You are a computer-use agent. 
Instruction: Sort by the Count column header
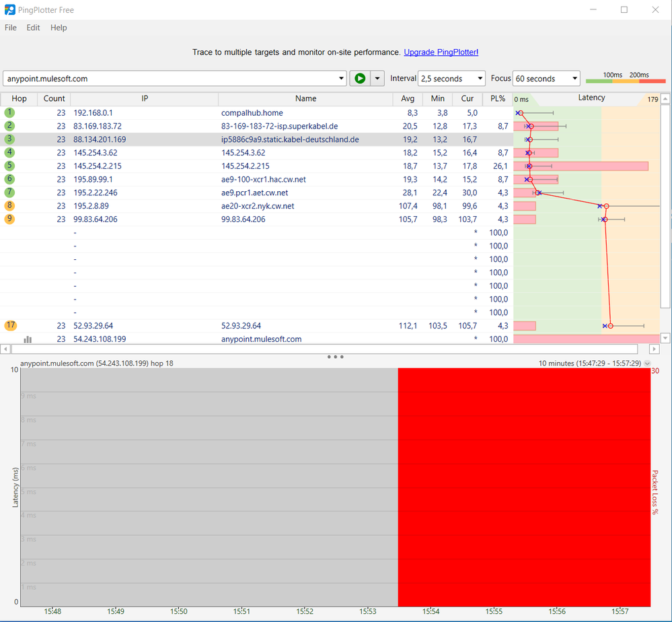pyautogui.click(x=54, y=99)
